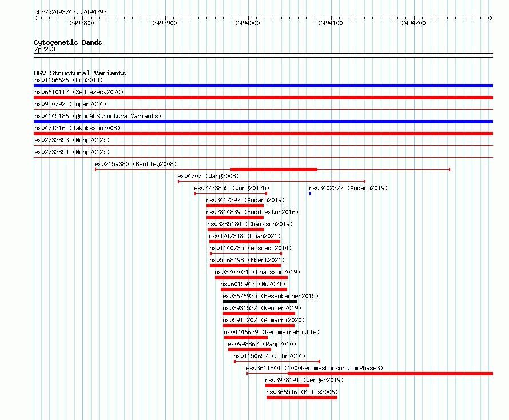Click the 2493800 ruler position label

(82, 23)
